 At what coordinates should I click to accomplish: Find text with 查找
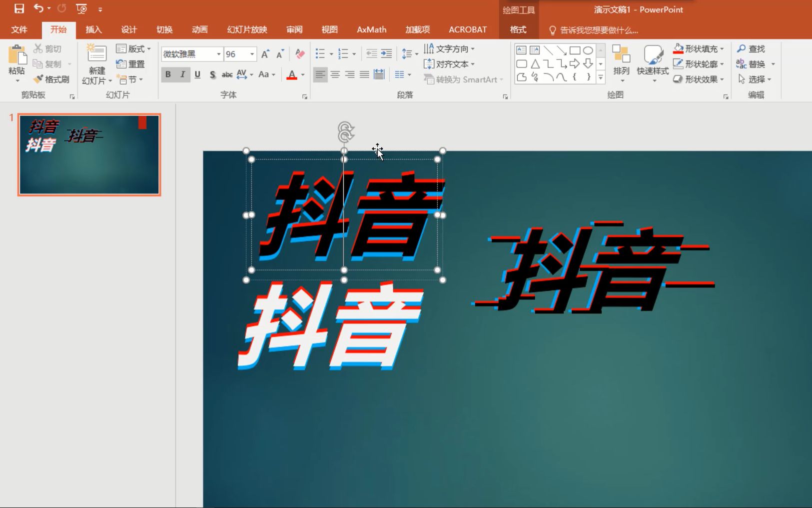click(x=751, y=48)
